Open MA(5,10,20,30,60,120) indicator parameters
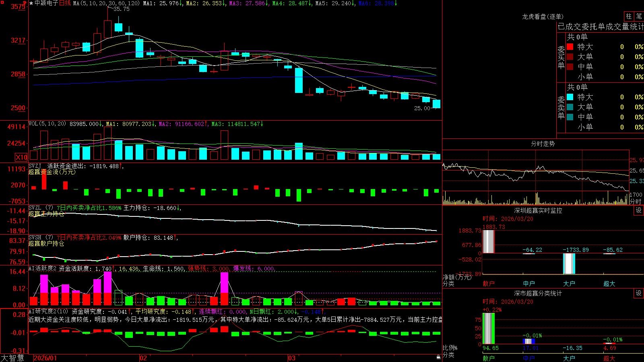644x362 pixels. coord(106,3)
